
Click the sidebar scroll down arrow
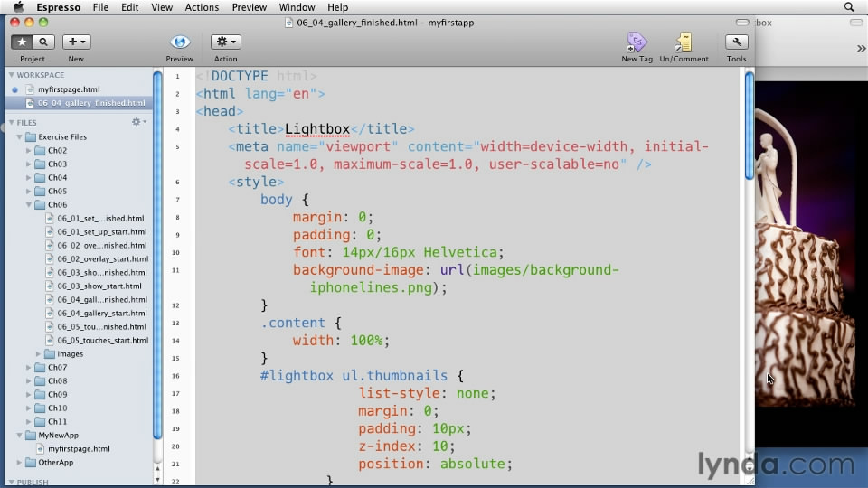(157, 479)
